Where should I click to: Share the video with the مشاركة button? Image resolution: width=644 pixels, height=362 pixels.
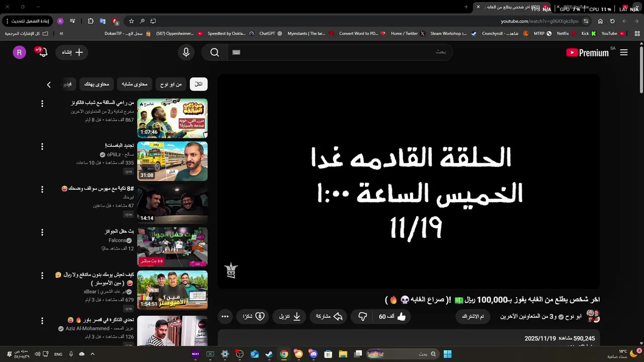point(329,317)
